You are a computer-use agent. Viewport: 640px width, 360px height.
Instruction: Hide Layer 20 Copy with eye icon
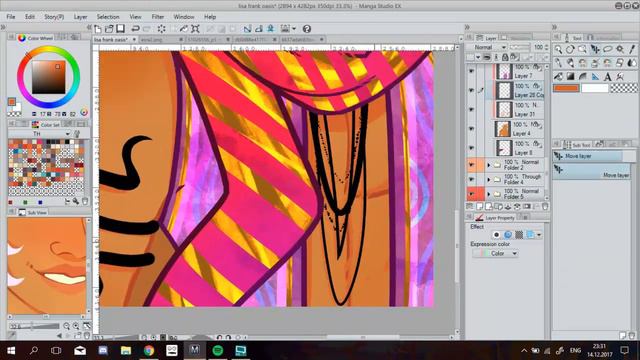click(471, 90)
